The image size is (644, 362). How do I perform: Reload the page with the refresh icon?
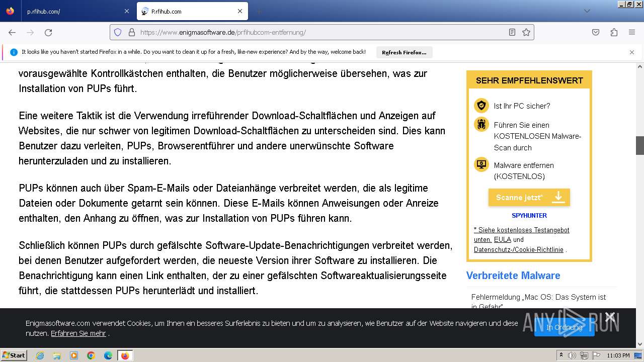coord(48,32)
